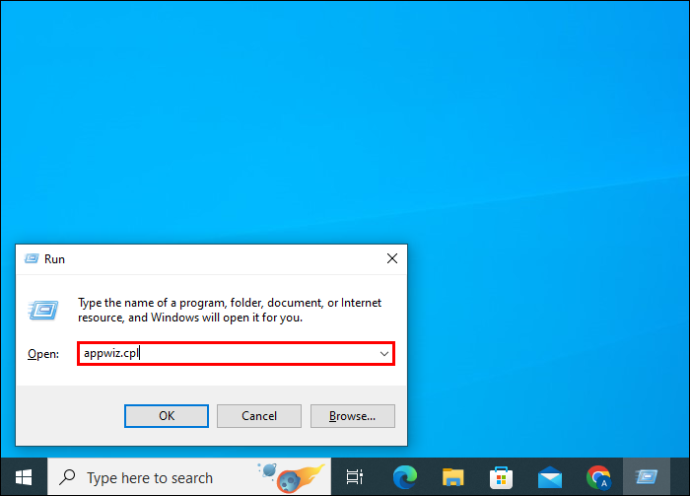690x496 pixels.
Task: Cancel the Run dialog
Action: [x=259, y=416]
